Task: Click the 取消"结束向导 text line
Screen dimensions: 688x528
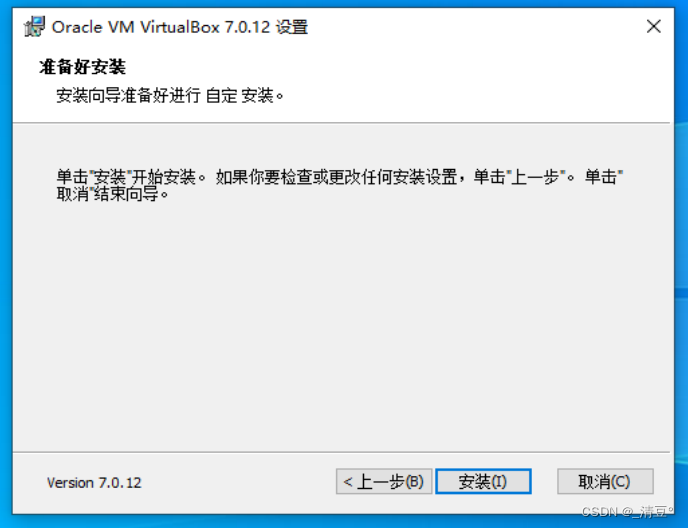Action: pyautogui.click(x=113, y=194)
